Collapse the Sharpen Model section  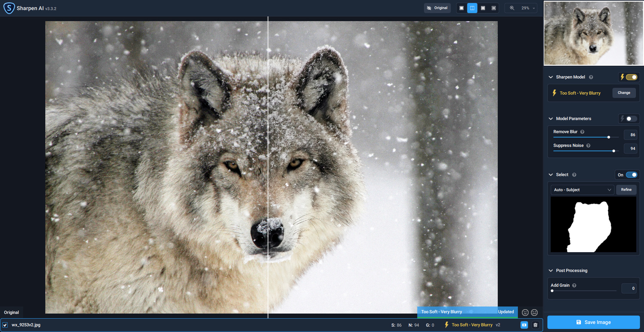pos(551,77)
